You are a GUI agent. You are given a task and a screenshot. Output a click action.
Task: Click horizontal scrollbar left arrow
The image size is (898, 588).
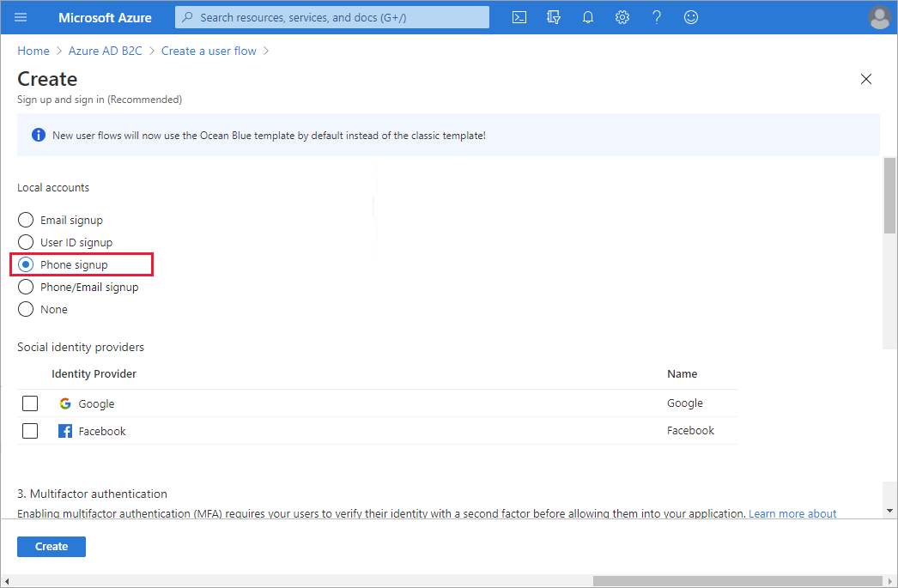[6, 581]
